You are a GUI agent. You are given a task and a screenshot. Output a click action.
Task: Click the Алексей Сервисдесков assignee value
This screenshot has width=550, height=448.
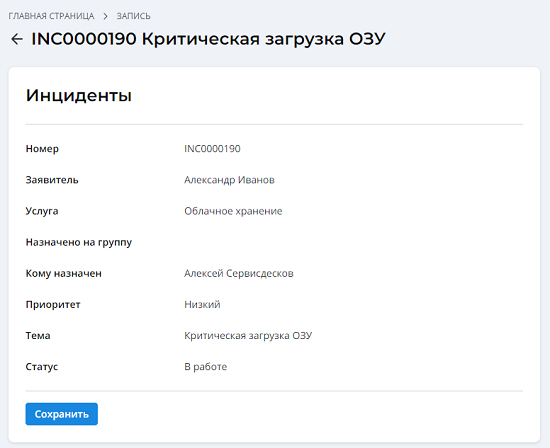pos(239,273)
